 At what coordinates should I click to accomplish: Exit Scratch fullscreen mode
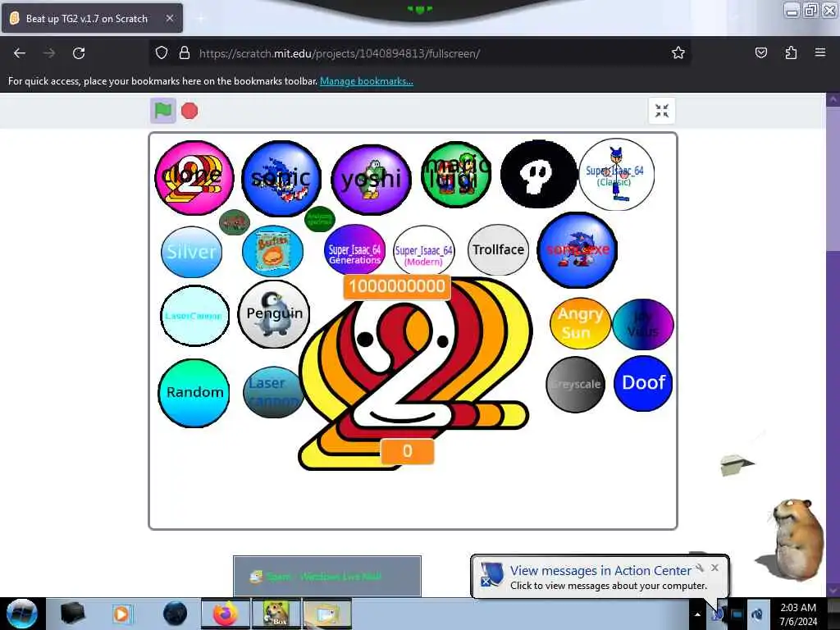(662, 111)
